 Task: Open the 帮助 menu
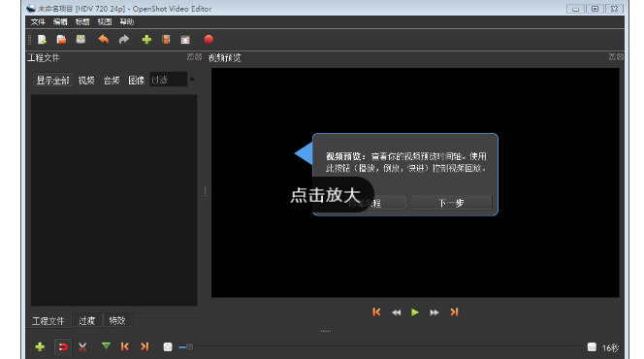point(126,21)
